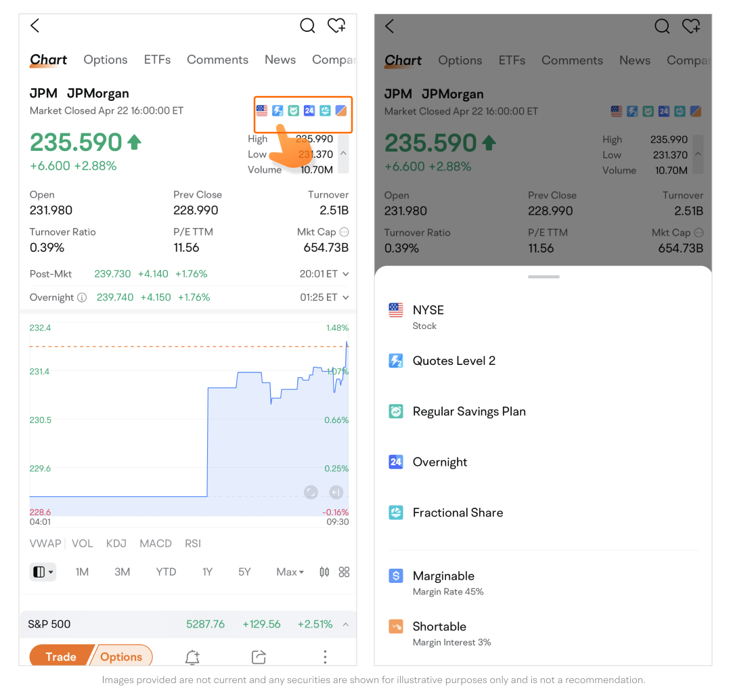Tap the price alert bell icon

click(x=192, y=657)
